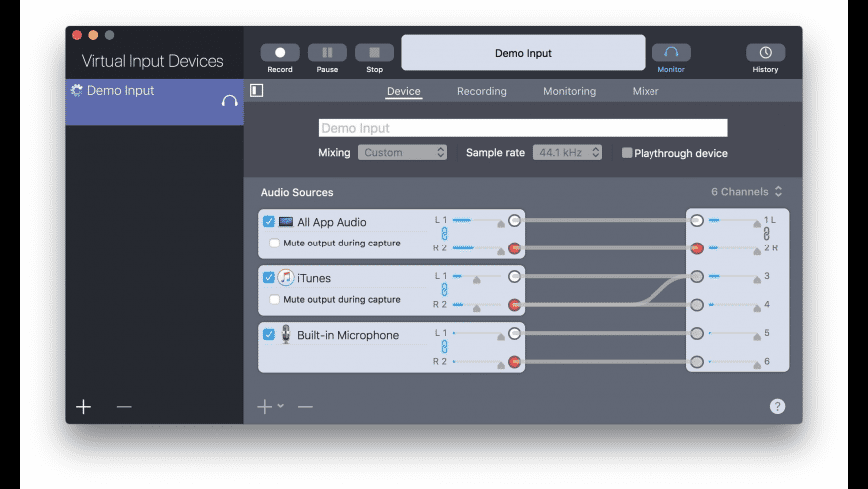Change the 6 Channels selector
This screenshot has width=868, height=489.
(x=746, y=191)
